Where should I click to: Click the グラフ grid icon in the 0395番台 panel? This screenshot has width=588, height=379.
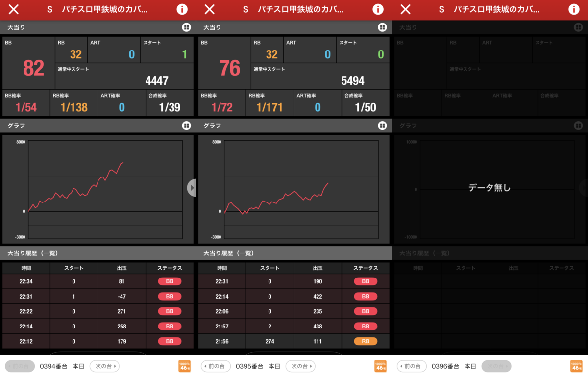(382, 126)
